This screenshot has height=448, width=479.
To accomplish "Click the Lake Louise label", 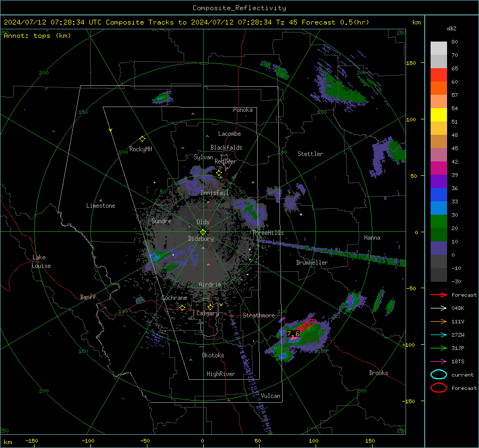I will [41, 262].
